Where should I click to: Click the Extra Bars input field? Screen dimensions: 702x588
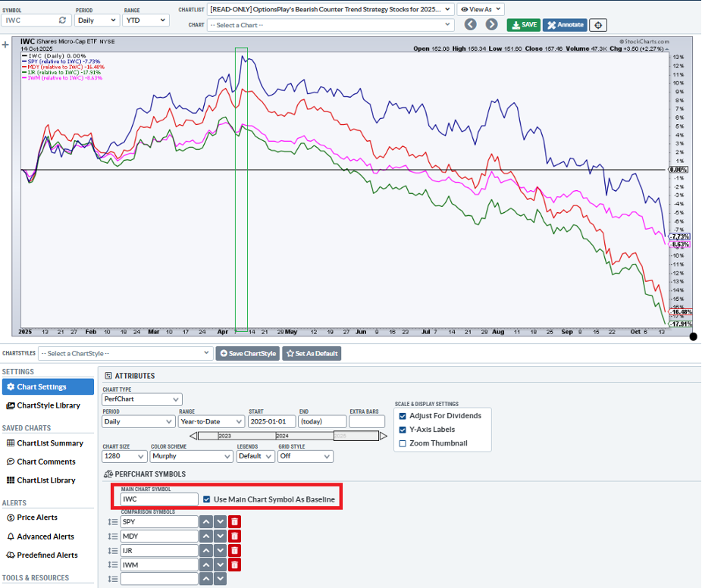tap(367, 421)
